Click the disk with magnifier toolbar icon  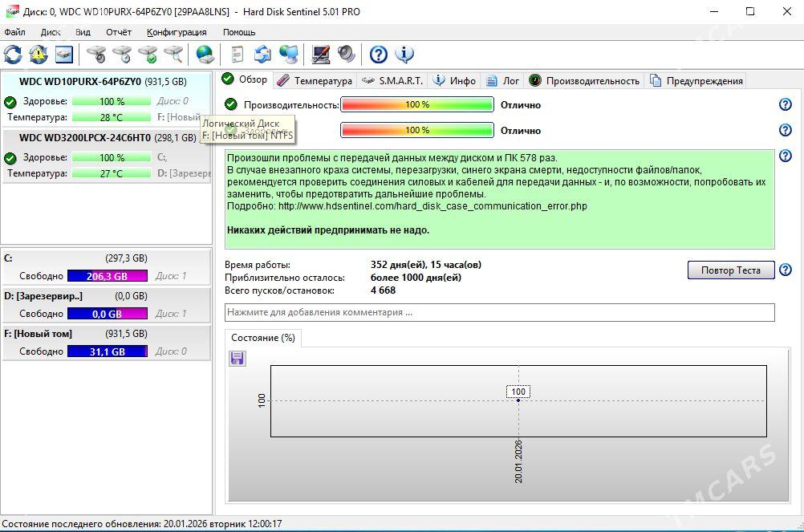[173, 55]
